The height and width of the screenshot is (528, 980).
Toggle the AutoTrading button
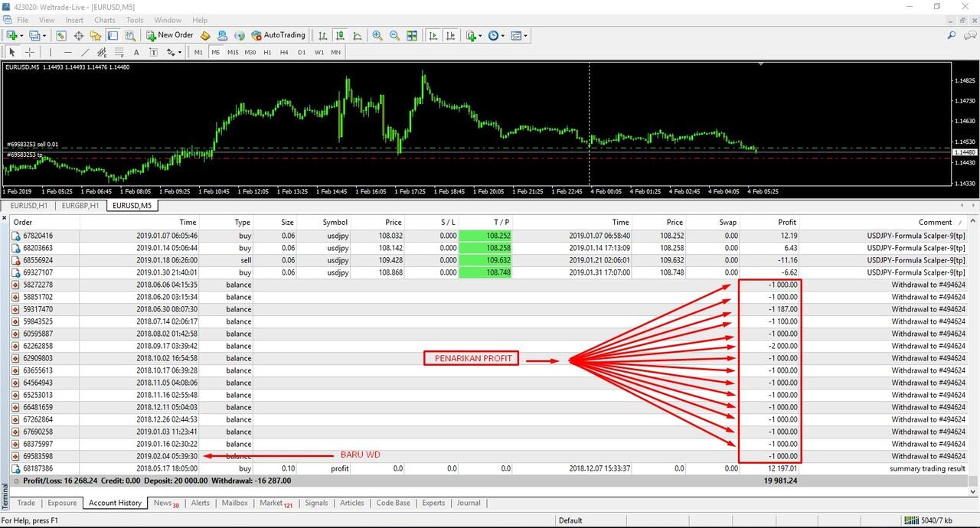coord(279,35)
